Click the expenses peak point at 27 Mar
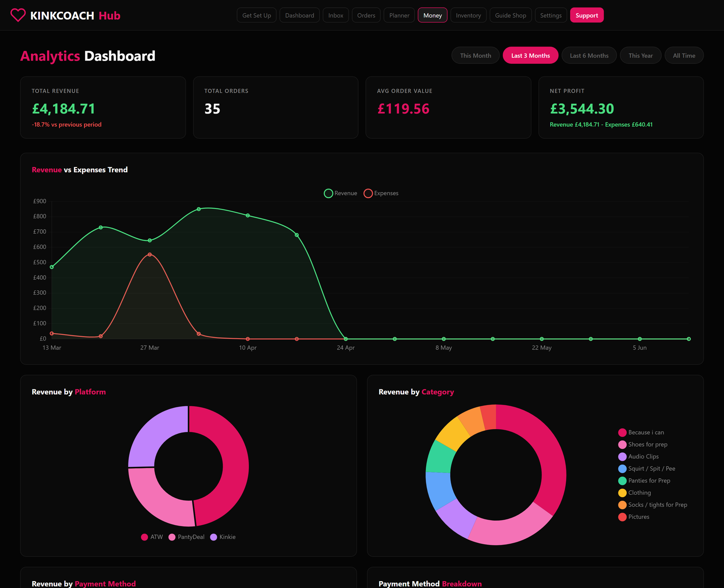Image resolution: width=724 pixels, height=588 pixels. point(150,255)
